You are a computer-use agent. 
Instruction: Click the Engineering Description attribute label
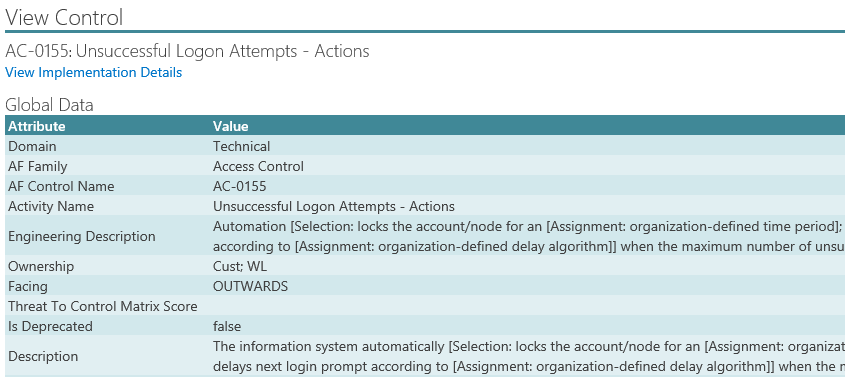pyautogui.click(x=82, y=236)
